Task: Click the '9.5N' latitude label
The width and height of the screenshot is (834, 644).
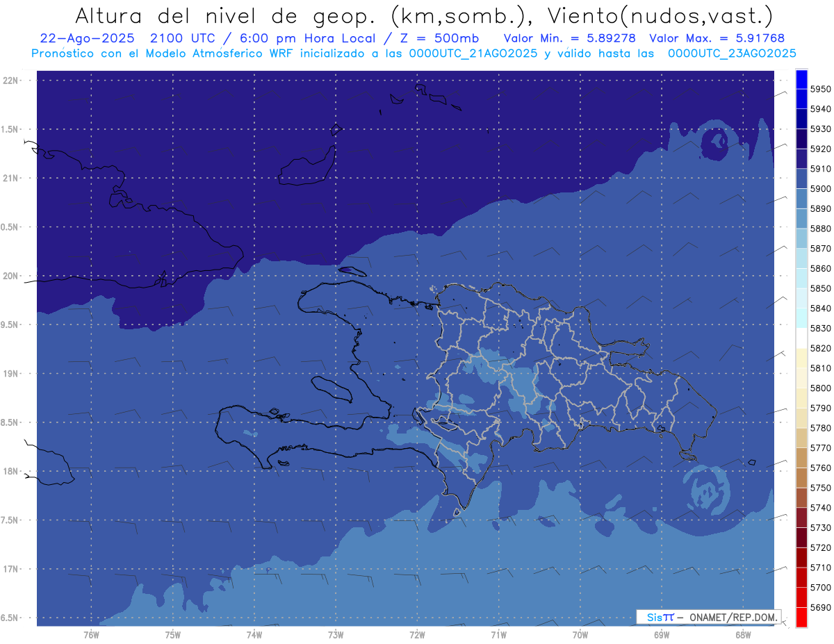Action: pyautogui.click(x=9, y=324)
